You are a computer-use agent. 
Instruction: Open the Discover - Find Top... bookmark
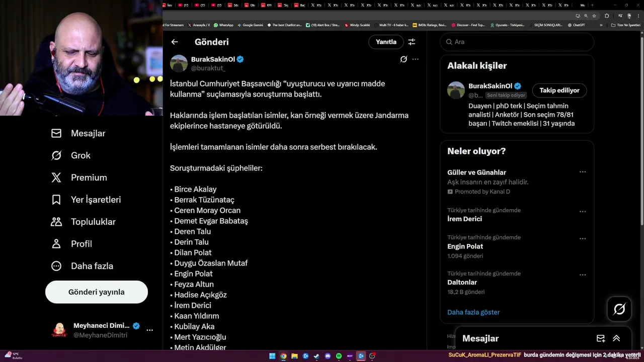[x=468, y=25]
